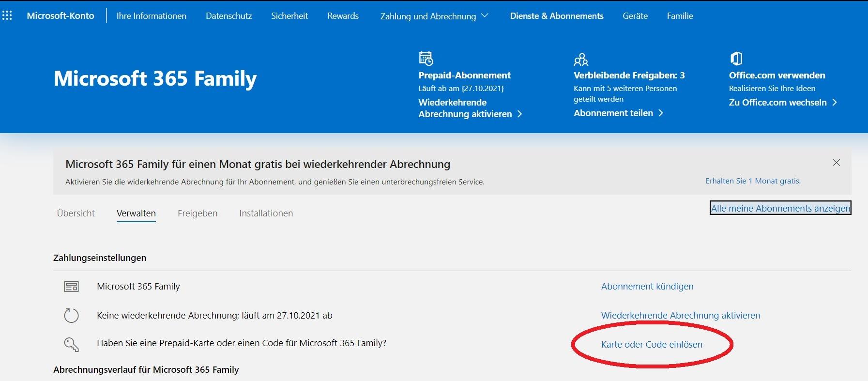This screenshot has width=868, height=381.
Task: Switch to the Übersicht tab
Action: coord(76,213)
